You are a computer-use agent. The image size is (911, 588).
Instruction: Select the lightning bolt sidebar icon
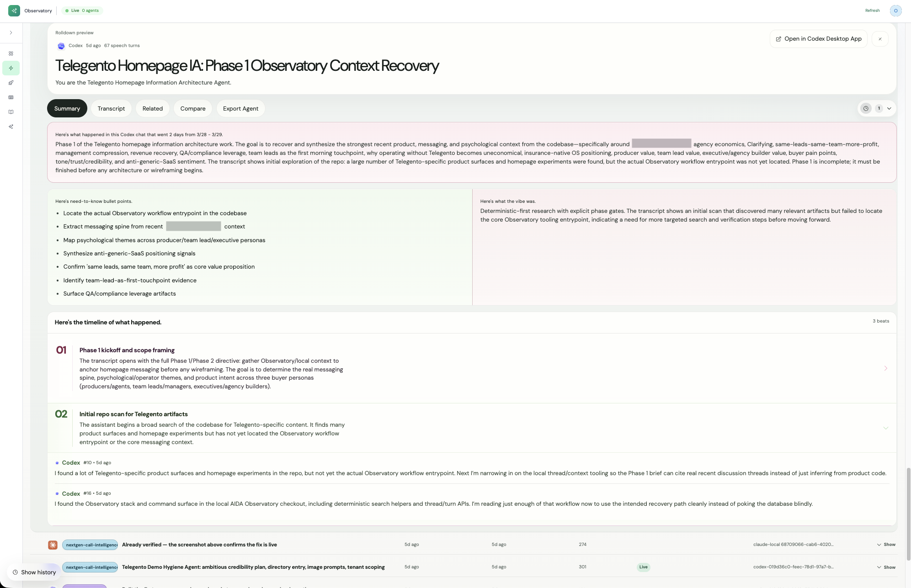(x=11, y=68)
